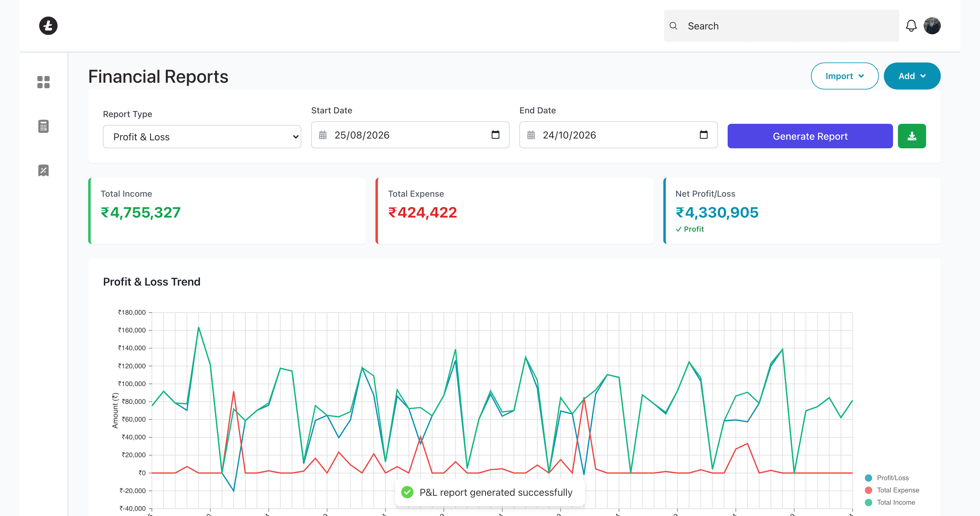This screenshot has height=516, width=980.
Task: Expand the Import dropdown button
Action: tap(845, 76)
